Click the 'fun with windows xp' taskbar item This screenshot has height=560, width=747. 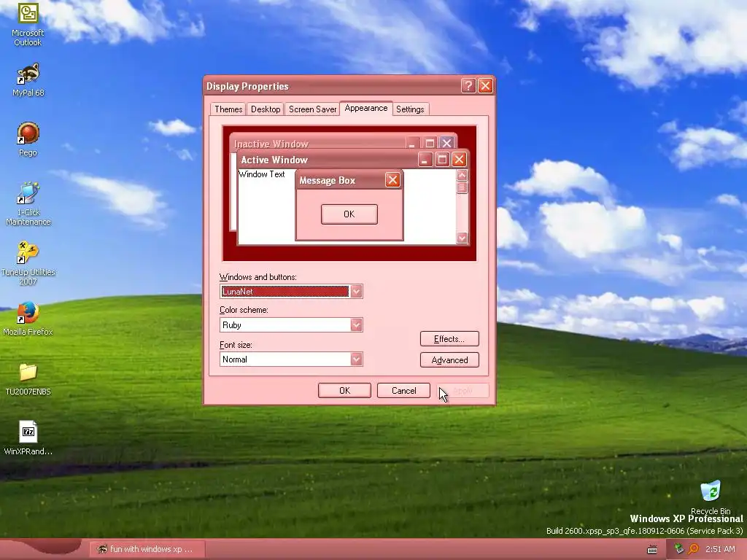coord(147,549)
